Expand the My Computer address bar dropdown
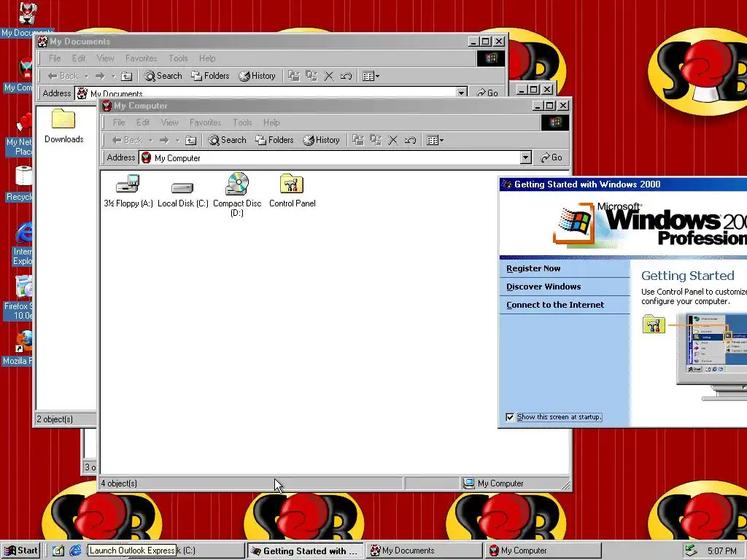 [525, 157]
